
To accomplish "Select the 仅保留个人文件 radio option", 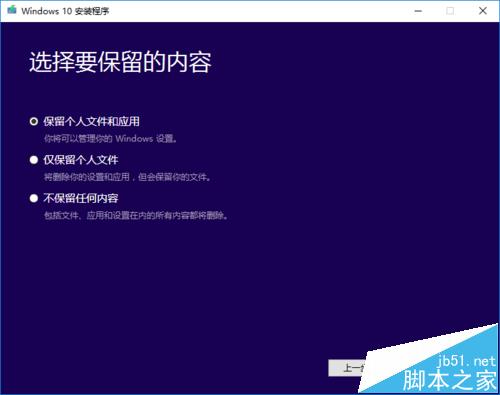I will 34,160.
